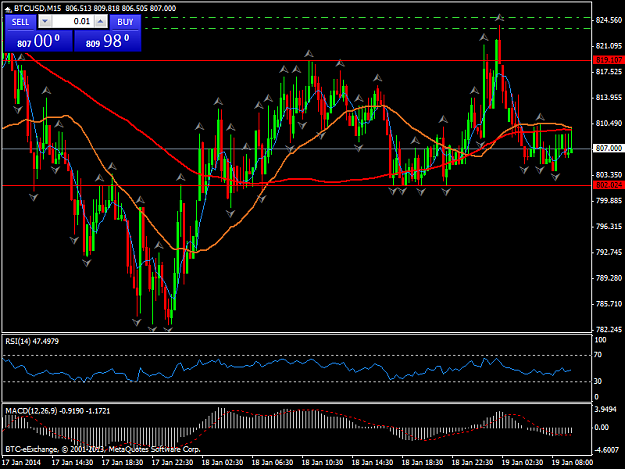Screen dimensions: 625x469
Task: Click the RSI 70 level marker
Action: [597, 355]
